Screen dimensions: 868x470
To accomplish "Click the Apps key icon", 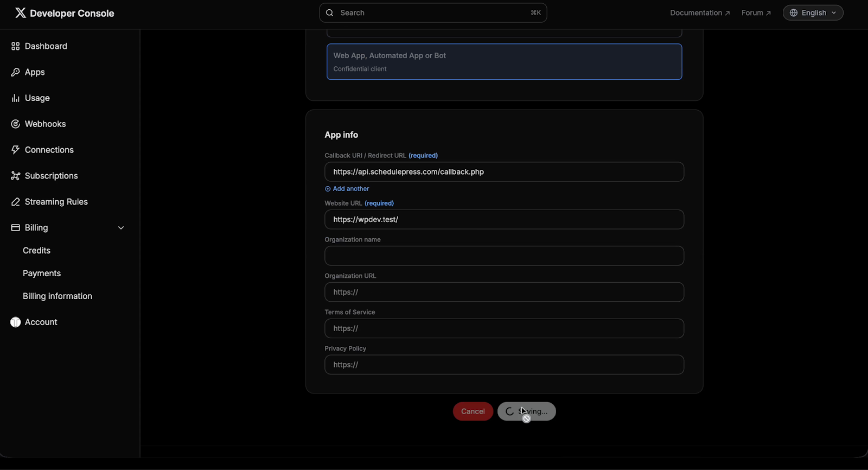I will coord(16,72).
